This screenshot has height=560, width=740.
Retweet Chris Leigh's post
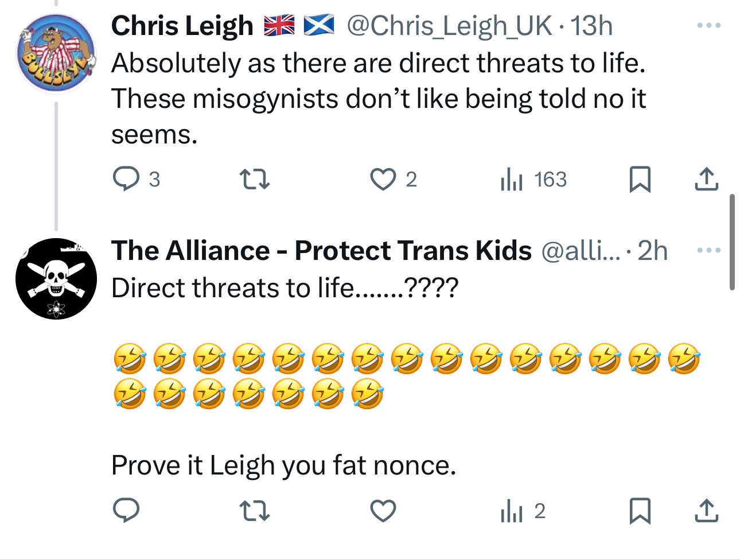pos(254,179)
